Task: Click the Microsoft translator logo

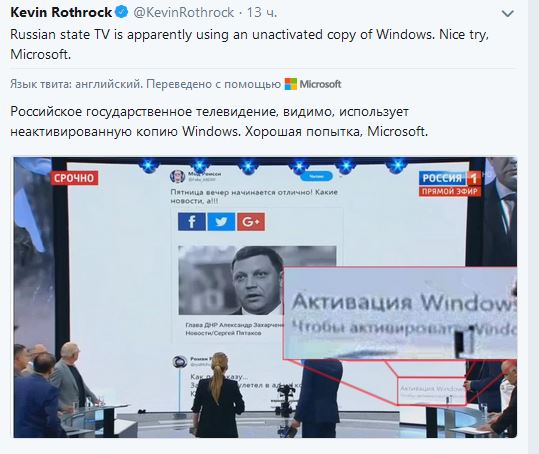Action: [x=313, y=84]
